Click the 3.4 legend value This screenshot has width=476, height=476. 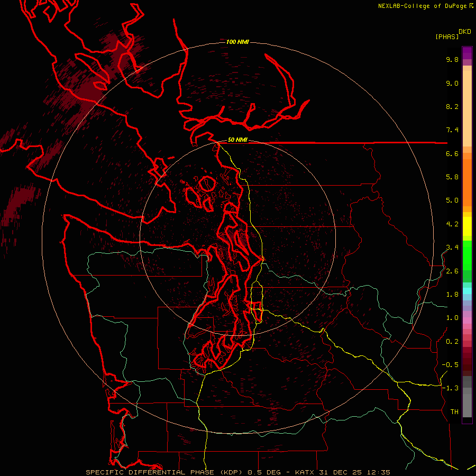[x=452, y=248]
